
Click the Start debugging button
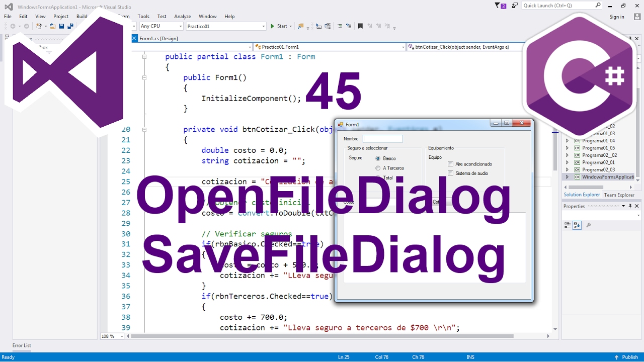tap(279, 26)
